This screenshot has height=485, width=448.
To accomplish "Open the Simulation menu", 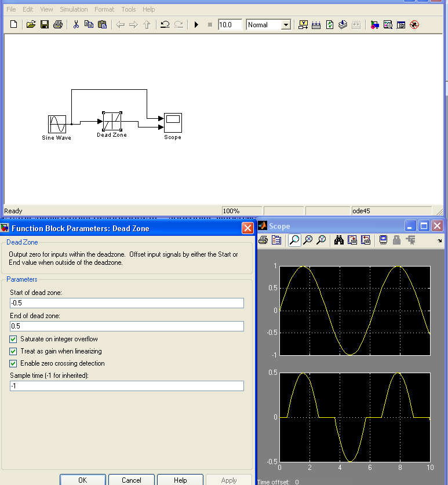I will coord(74,9).
